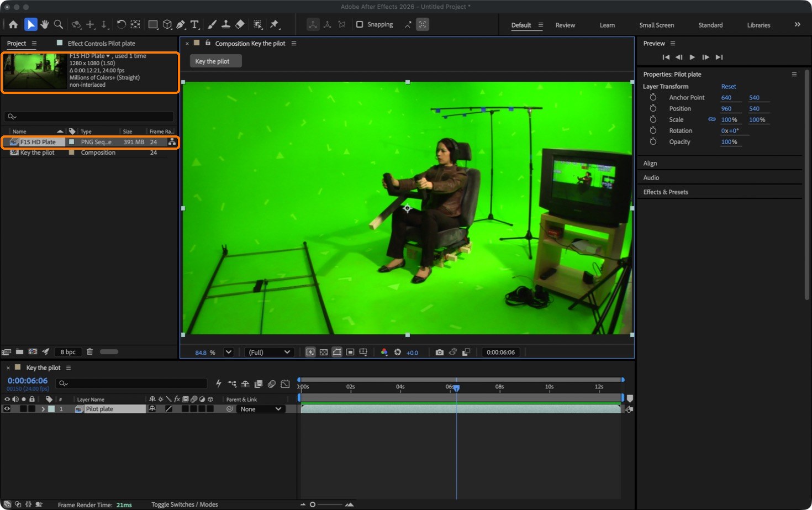Expand the Effects & Presets panel
This screenshot has height=510, width=812.
666,192
